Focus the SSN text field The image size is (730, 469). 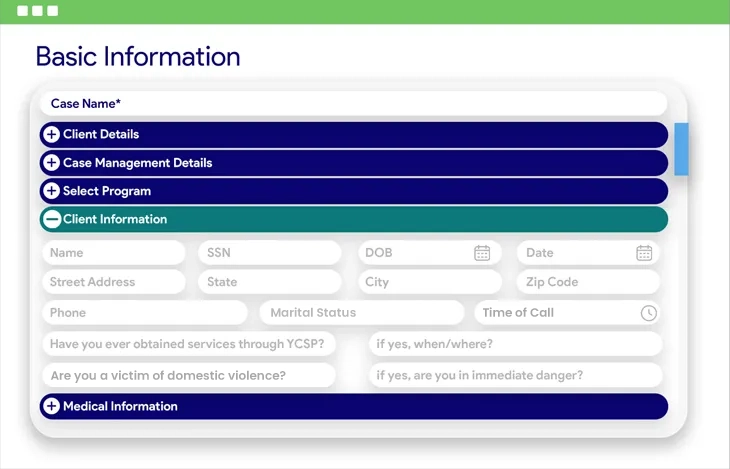point(268,253)
